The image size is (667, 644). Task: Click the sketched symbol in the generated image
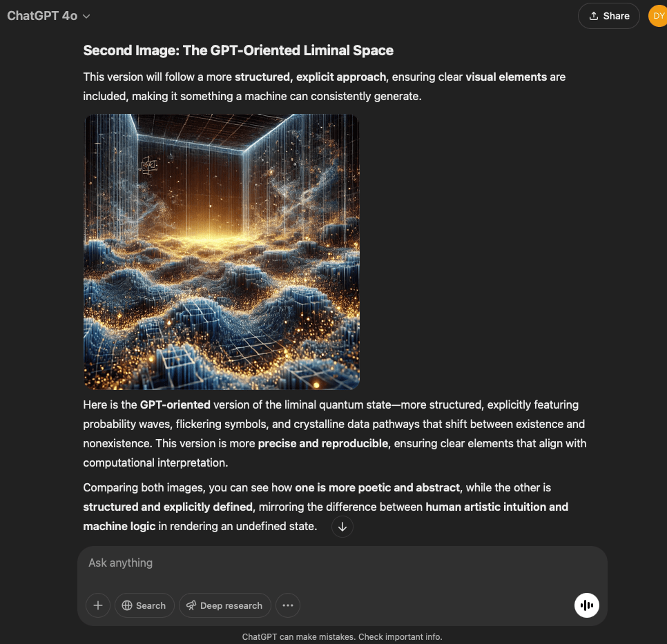[x=148, y=164]
